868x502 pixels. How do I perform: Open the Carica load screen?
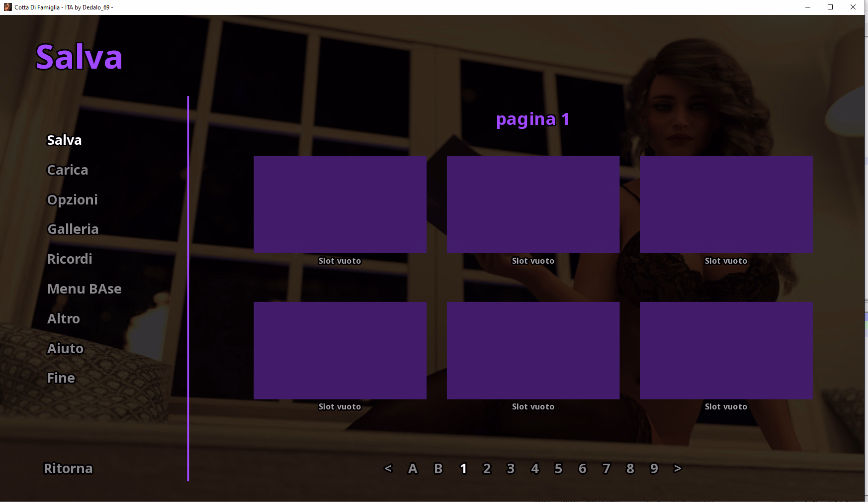point(68,170)
